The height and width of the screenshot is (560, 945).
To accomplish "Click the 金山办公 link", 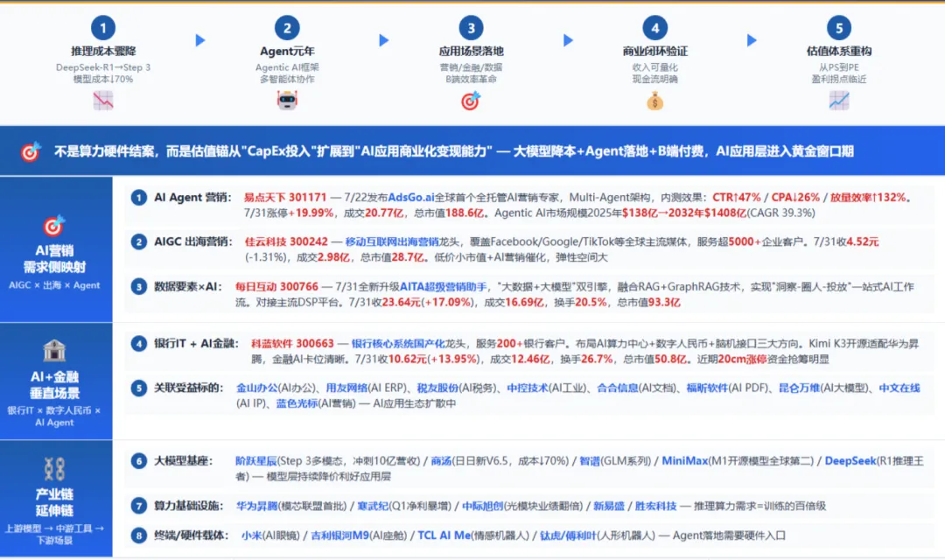I will point(256,388).
